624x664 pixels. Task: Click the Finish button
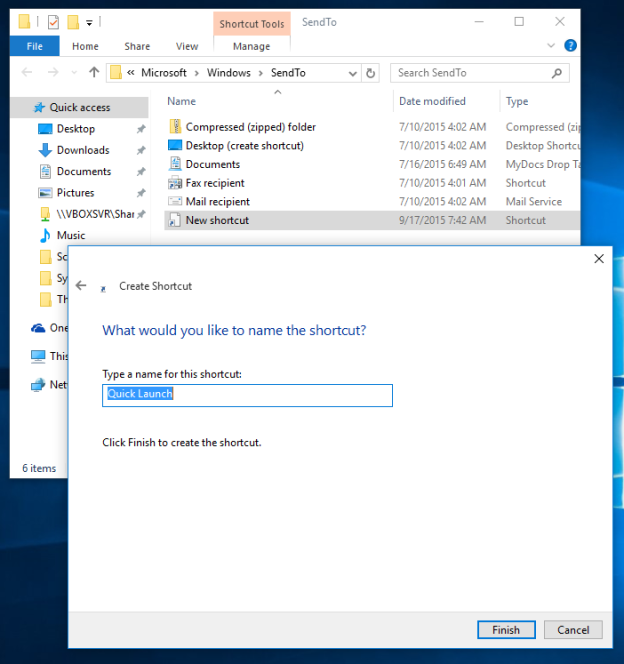click(x=505, y=630)
